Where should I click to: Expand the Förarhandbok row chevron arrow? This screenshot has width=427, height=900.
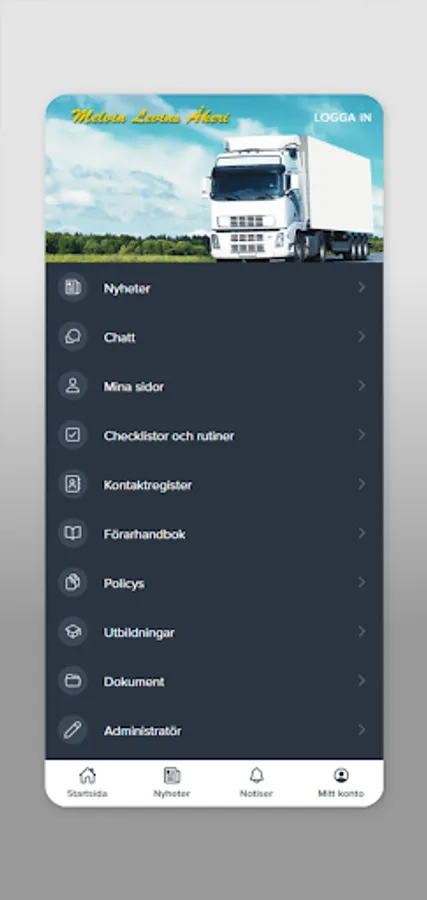click(362, 533)
